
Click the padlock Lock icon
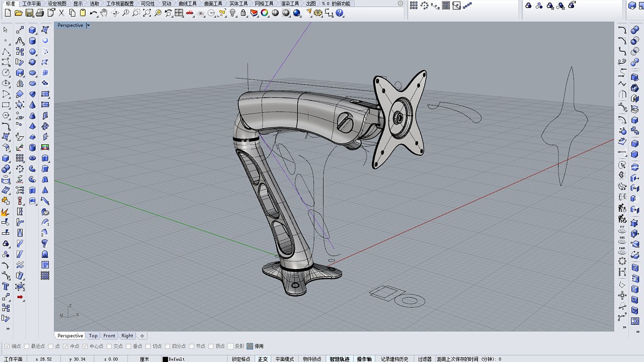pos(244,13)
